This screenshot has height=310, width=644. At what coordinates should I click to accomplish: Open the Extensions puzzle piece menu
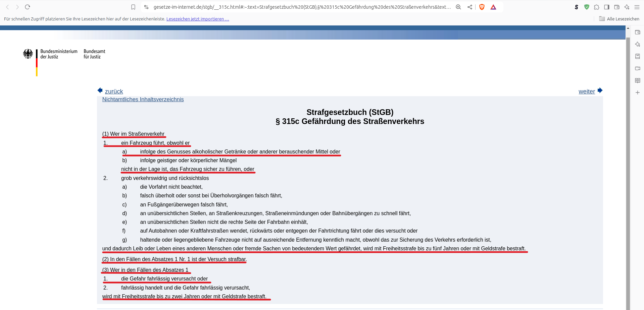(x=597, y=7)
